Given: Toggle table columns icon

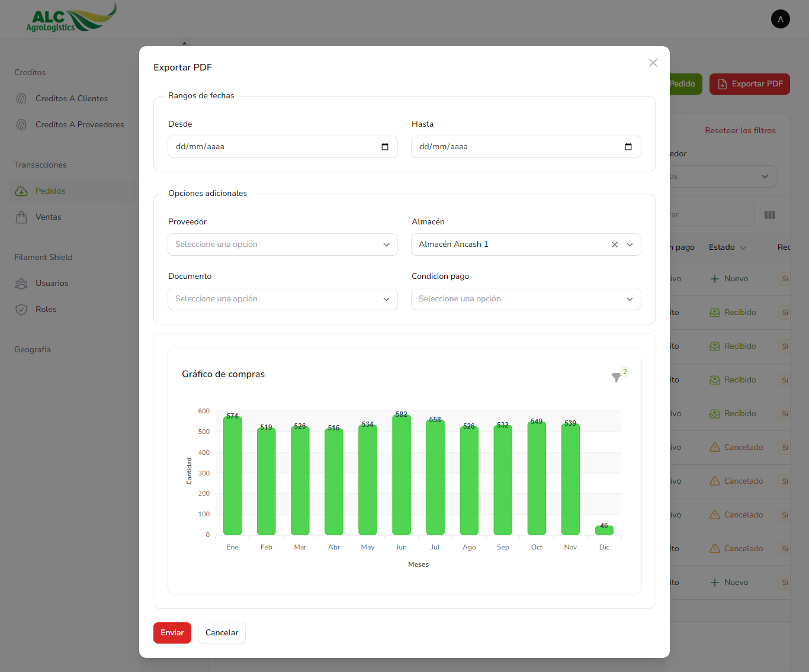Looking at the screenshot, I should pyautogui.click(x=769, y=215).
